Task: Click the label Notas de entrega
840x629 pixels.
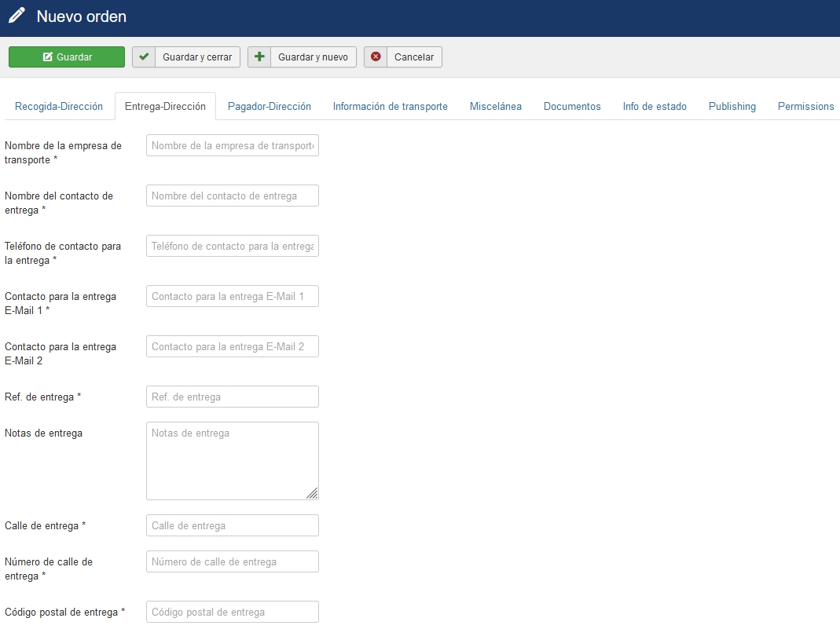Action: pos(43,433)
